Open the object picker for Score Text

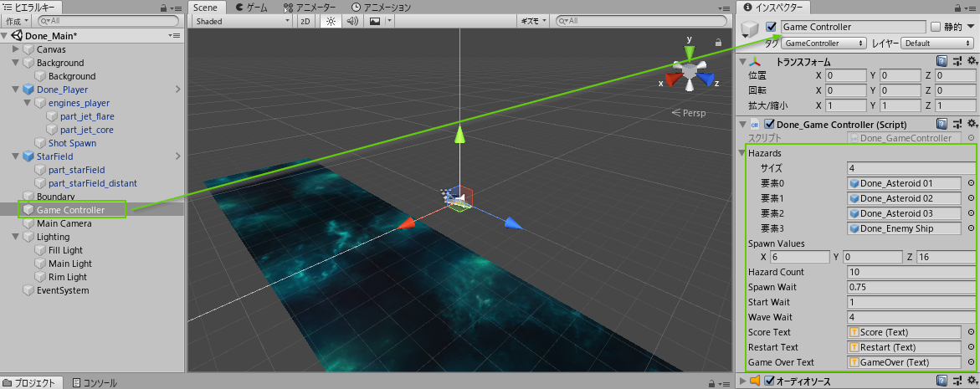(972, 332)
